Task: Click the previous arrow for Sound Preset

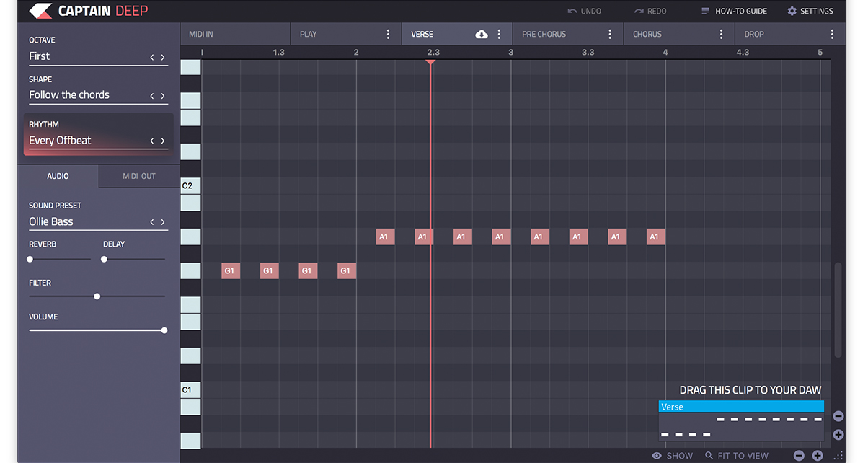Action: pyautogui.click(x=151, y=222)
